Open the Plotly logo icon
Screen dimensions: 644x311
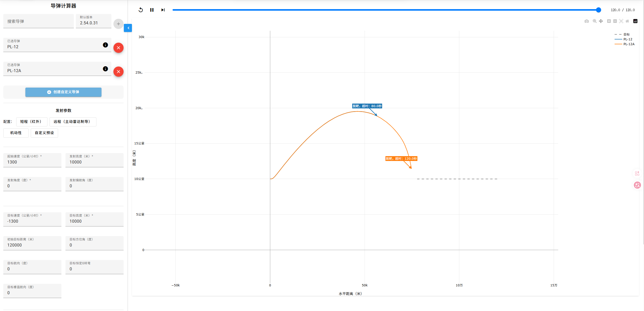click(x=635, y=21)
